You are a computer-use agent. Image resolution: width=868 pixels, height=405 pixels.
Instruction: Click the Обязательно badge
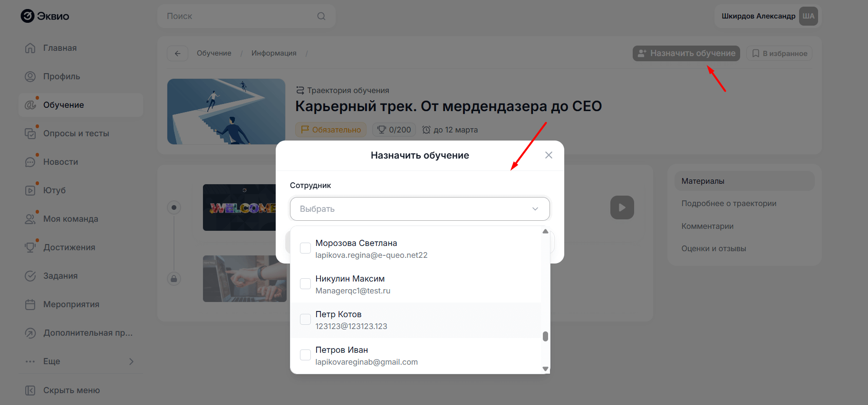click(x=331, y=130)
